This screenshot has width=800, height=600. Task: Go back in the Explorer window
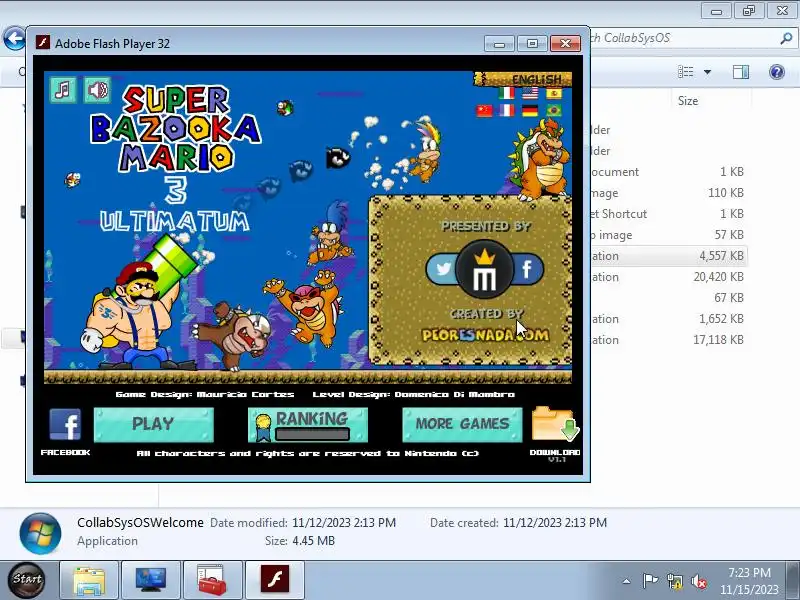(x=14, y=38)
